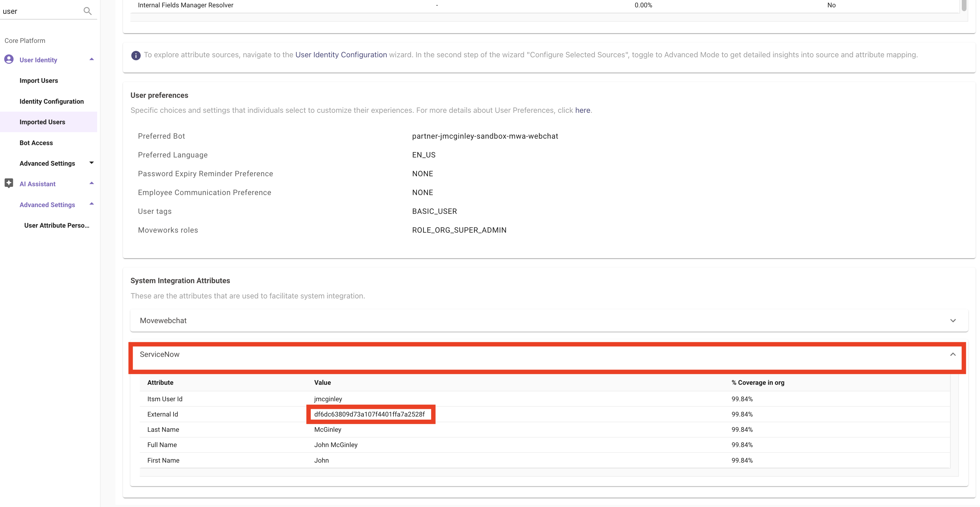Click the blue info circle icon

pos(136,55)
